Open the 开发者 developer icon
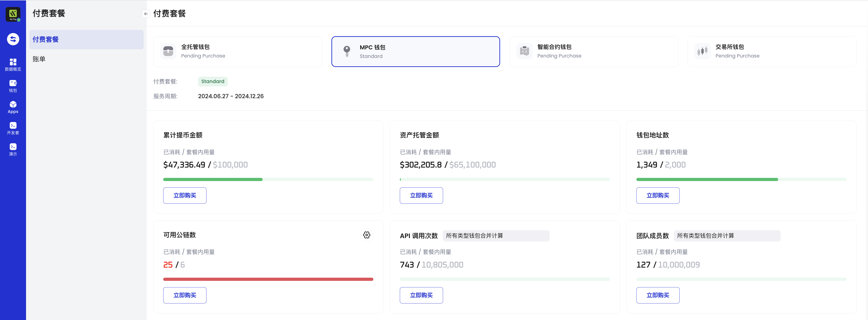This screenshot has width=868, height=320. [13, 128]
